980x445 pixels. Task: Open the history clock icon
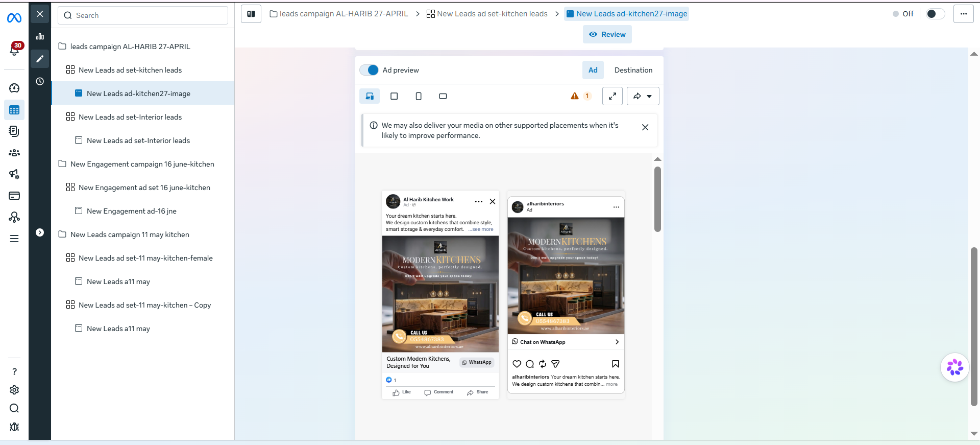pyautogui.click(x=40, y=81)
